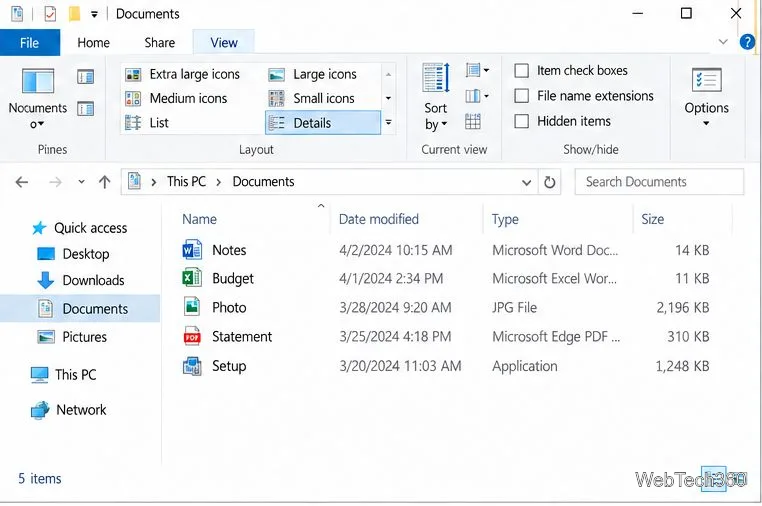Open Network in the navigation pane
This screenshot has height=506, width=762.
[x=69, y=410]
